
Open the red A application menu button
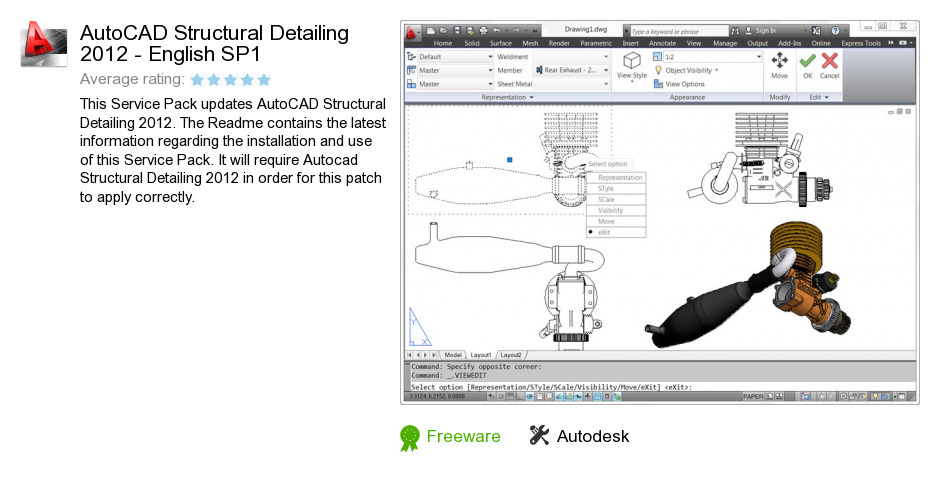click(x=411, y=32)
